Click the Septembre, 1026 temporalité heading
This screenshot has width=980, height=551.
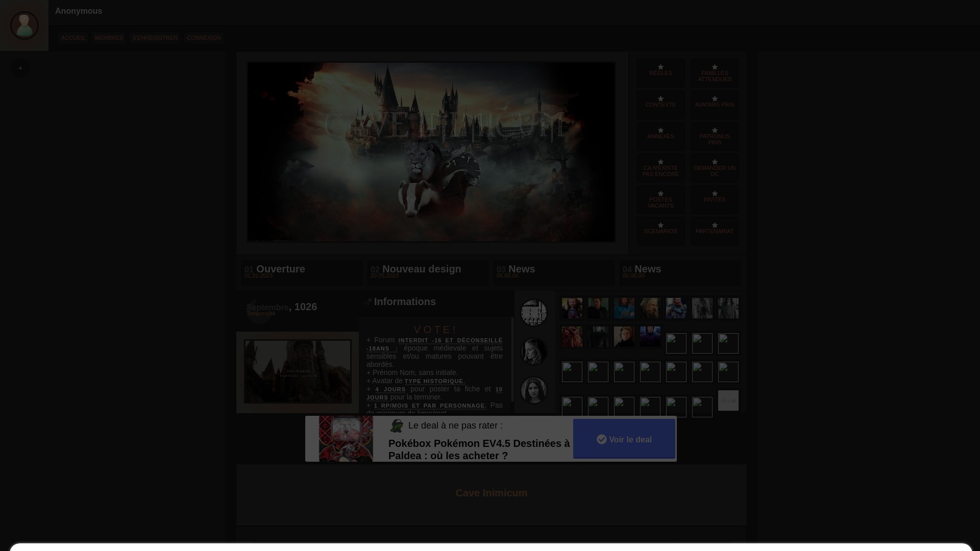click(x=282, y=307)
